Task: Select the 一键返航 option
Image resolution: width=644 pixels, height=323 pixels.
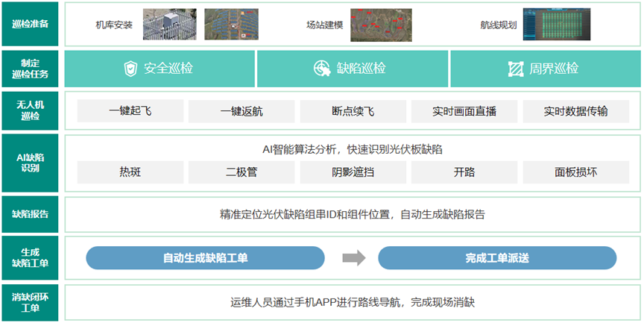Action: tap(241, 112)
